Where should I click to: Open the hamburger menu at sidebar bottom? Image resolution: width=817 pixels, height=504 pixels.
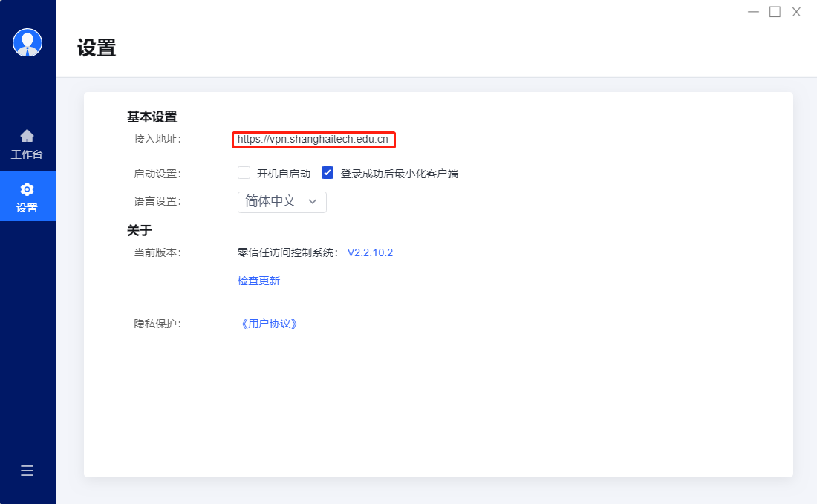(27, 471)
